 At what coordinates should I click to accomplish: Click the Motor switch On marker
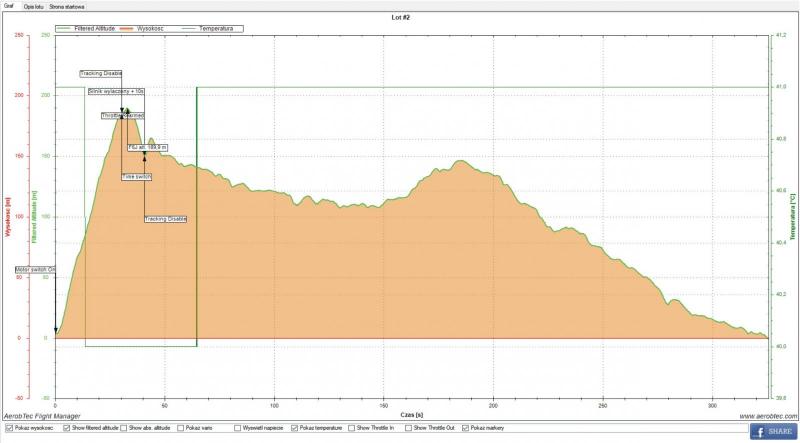pyautogui.click(x=34, y=269)
